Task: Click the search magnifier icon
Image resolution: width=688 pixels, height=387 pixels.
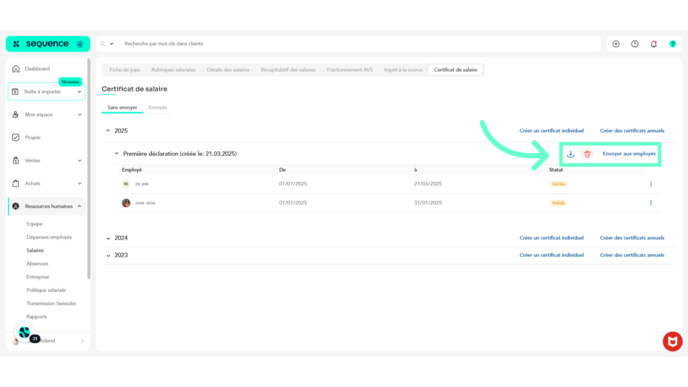Action: 103,44
